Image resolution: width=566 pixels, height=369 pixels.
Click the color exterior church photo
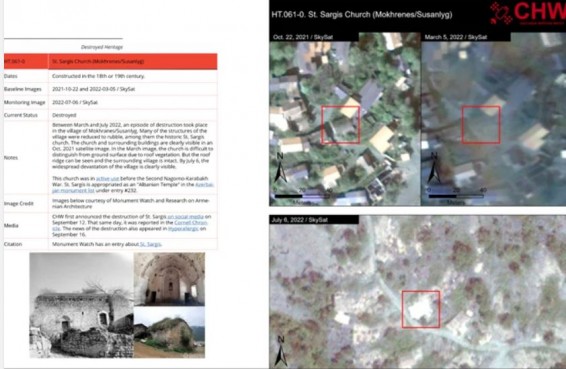[169, 332]
